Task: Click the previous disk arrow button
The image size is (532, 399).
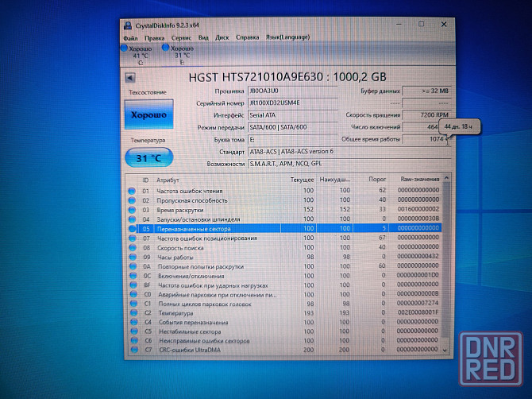Action: point(130,78)
